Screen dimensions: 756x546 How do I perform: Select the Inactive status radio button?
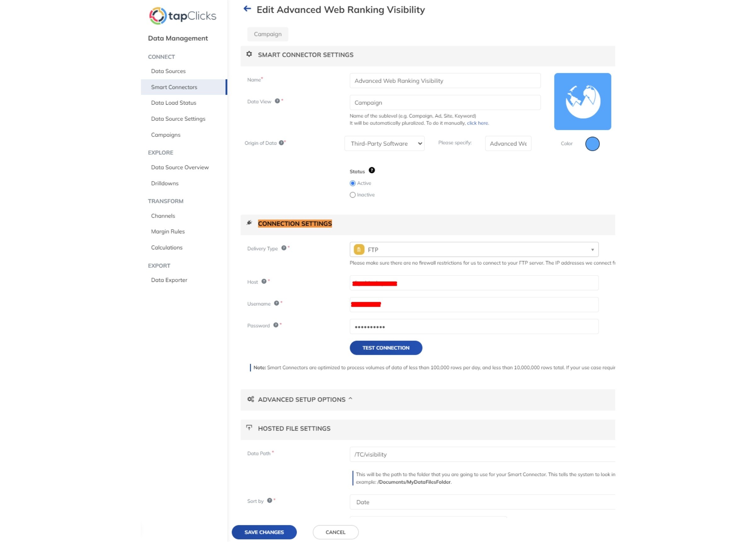pos(353,195)
